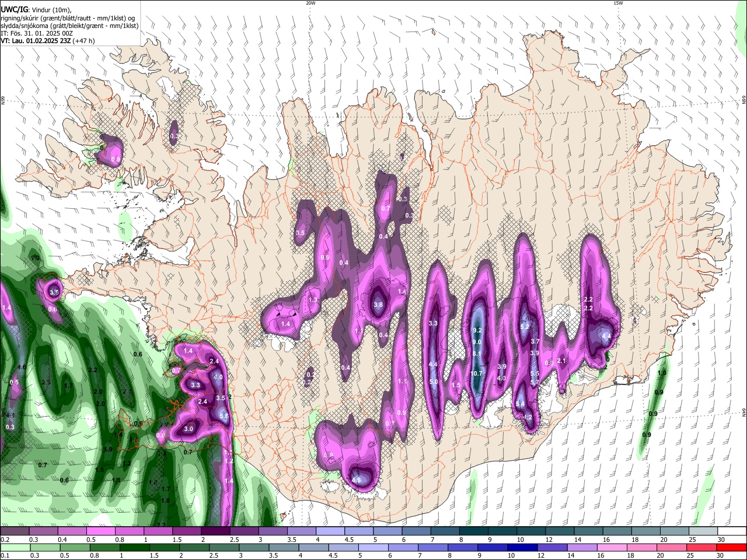This screenshot has height=560, width=747.
Task: Click the 5.0 value on the map
Action: pos(434,381)
